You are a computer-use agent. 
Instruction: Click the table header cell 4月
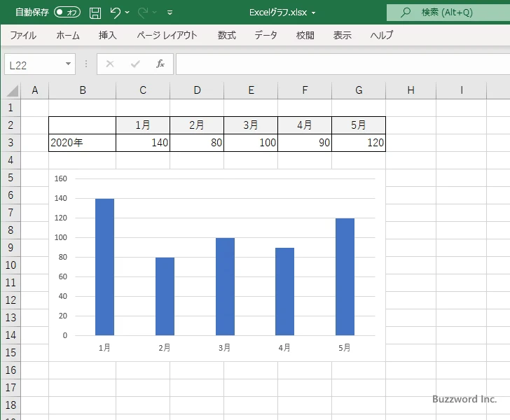[305, 125]
